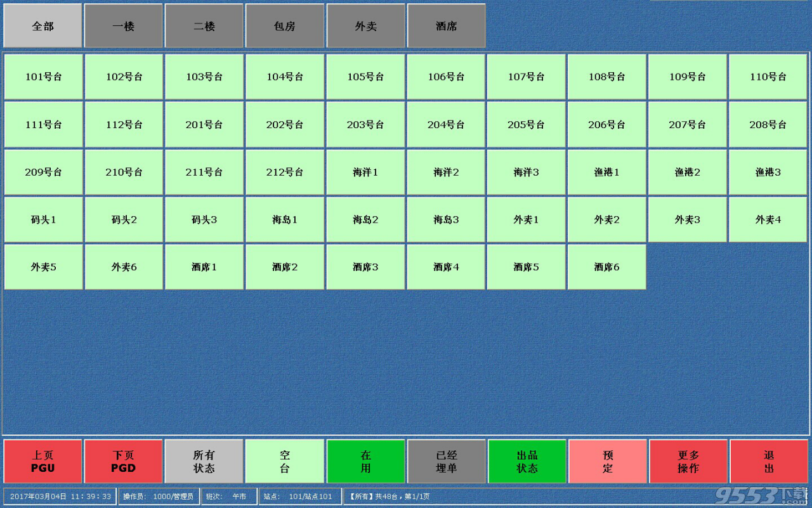
Task: Show all statuses with 所有状态
Action: point(204,462)
